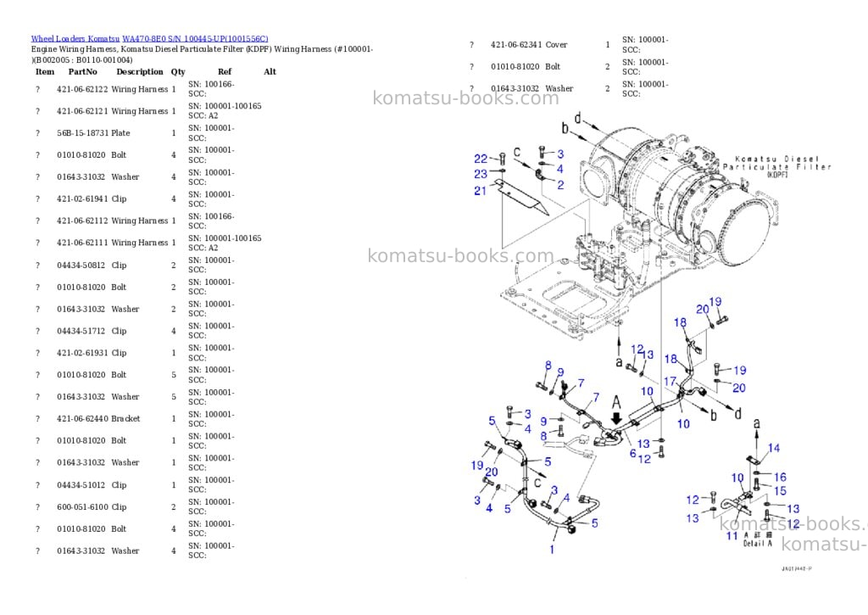Select part number 04434-51012
This screenshot has height=615, width=868.
[x=81, y=485]
